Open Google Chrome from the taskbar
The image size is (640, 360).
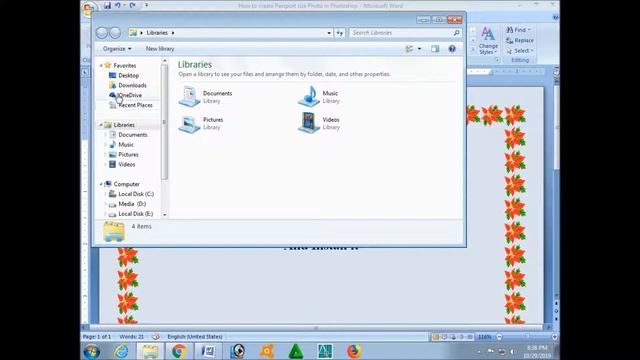tap(179, 351)
